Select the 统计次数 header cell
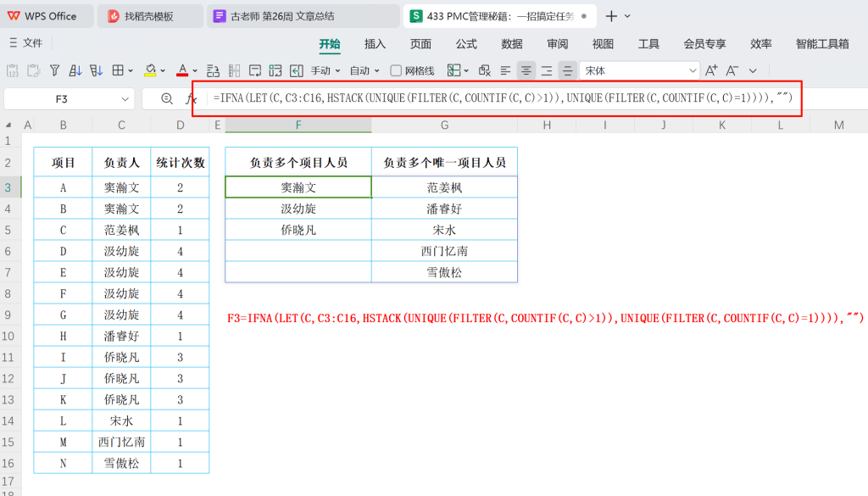868x496 pixels. [x=180, y=163]
